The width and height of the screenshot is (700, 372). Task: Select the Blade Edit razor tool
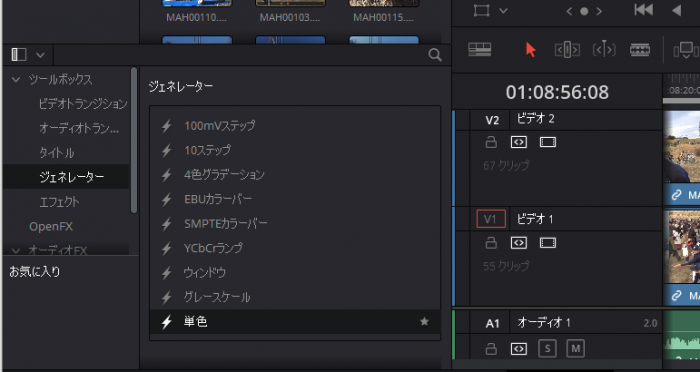coord(640,50)
